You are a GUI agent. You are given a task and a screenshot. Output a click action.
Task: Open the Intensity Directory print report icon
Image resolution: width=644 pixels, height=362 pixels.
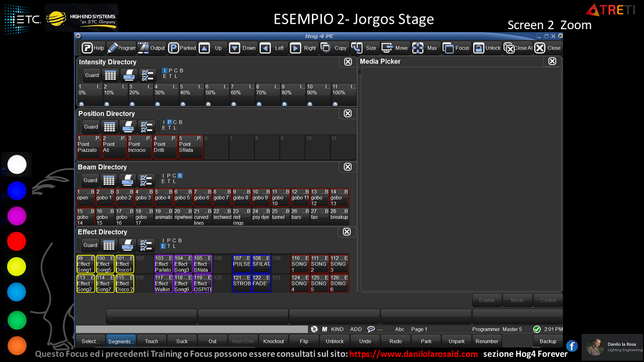click(x=128, y=75)
